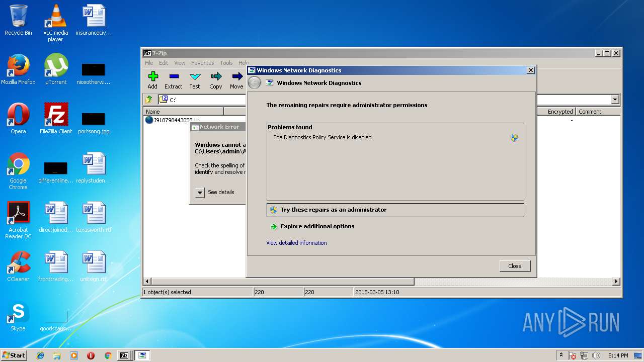Select the unitsign.rtf desktop document
The height and width of the screenshot is (362, 644).
click(x=94, y=266)
